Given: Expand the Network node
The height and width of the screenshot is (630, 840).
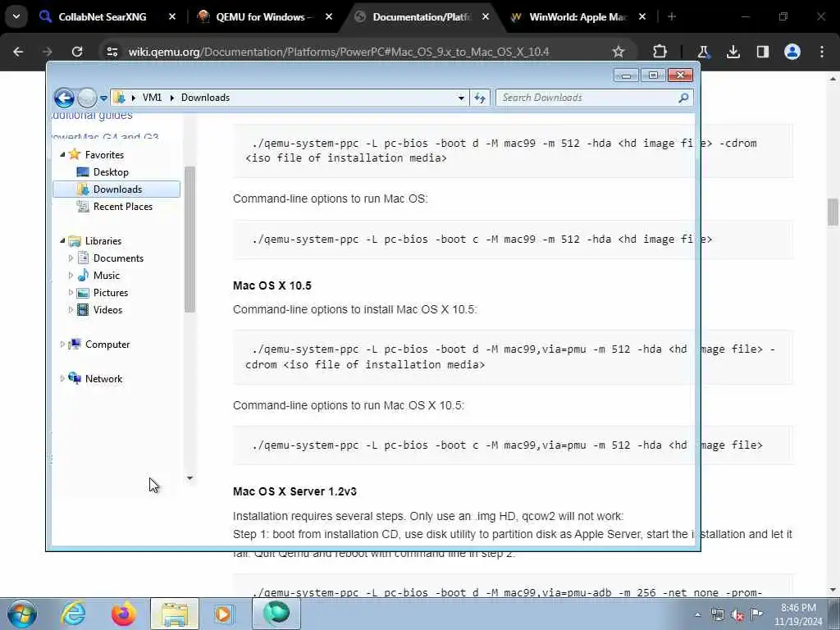Looking at the screenshot, I should 62,378.
